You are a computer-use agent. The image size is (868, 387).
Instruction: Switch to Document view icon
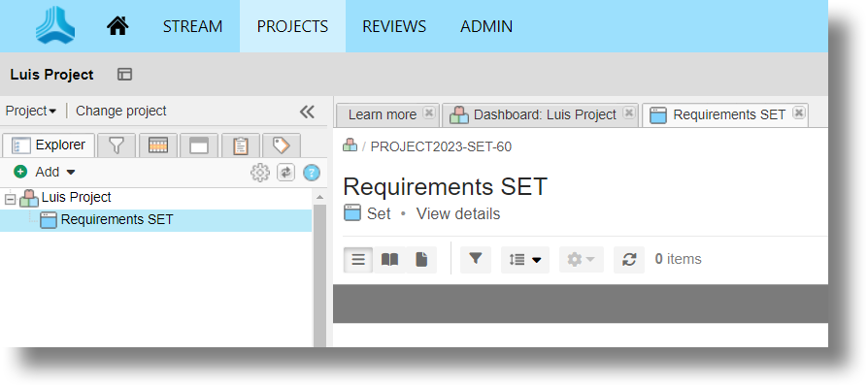click(x=421, y=259)
